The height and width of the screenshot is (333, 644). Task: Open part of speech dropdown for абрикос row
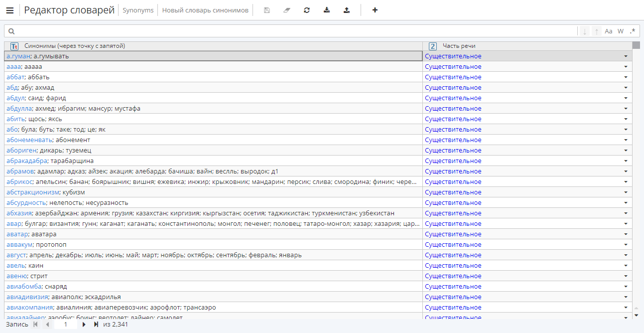pyautogui.click(x=626, y=182)
